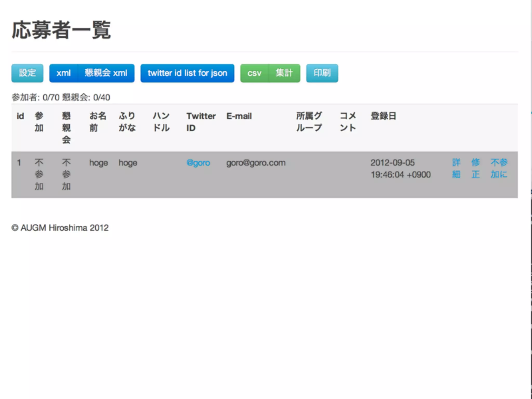
Task: Download the csv export
Action: [x=254, y=73]
